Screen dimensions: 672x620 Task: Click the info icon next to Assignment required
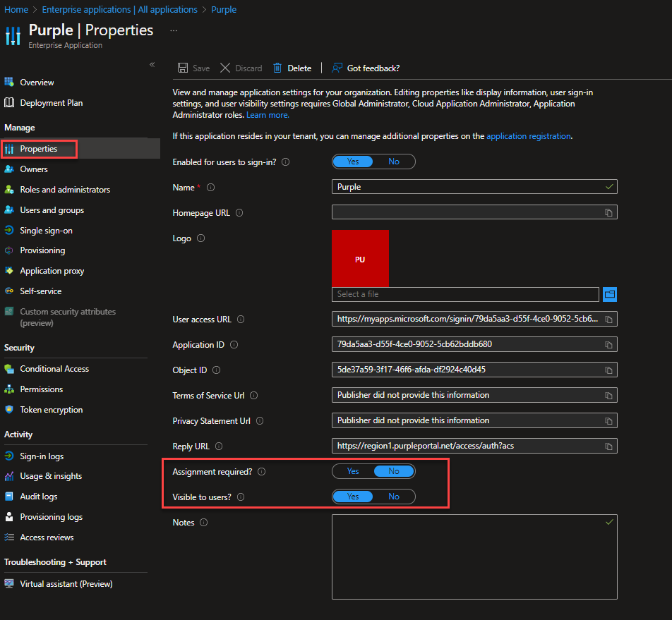(x=262, y=471)
